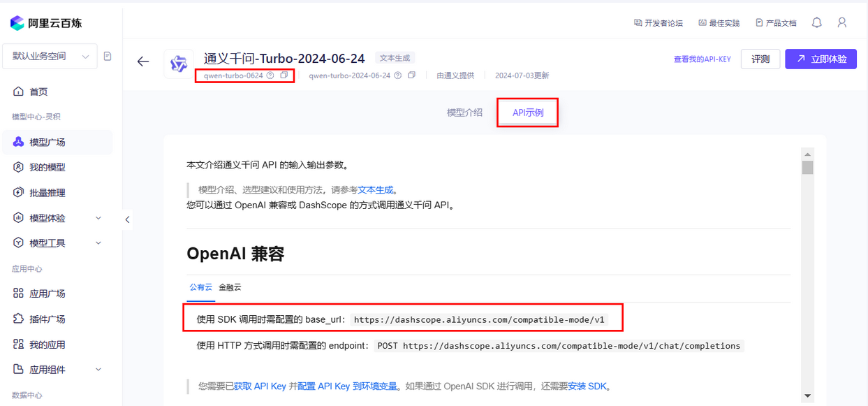The image size is (868, 406).
Task: Click the 模型广场 sidebar icon
Action: [x=18, y=142]
